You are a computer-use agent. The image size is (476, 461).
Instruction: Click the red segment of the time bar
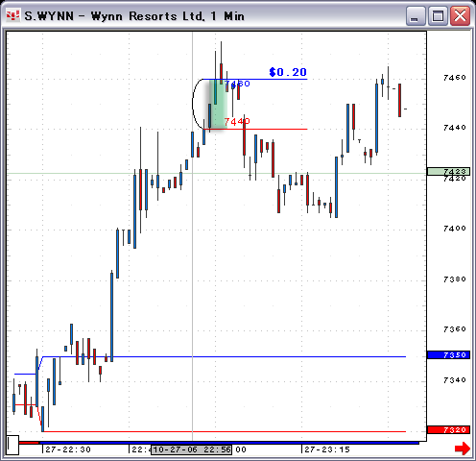tap(29, 443)
